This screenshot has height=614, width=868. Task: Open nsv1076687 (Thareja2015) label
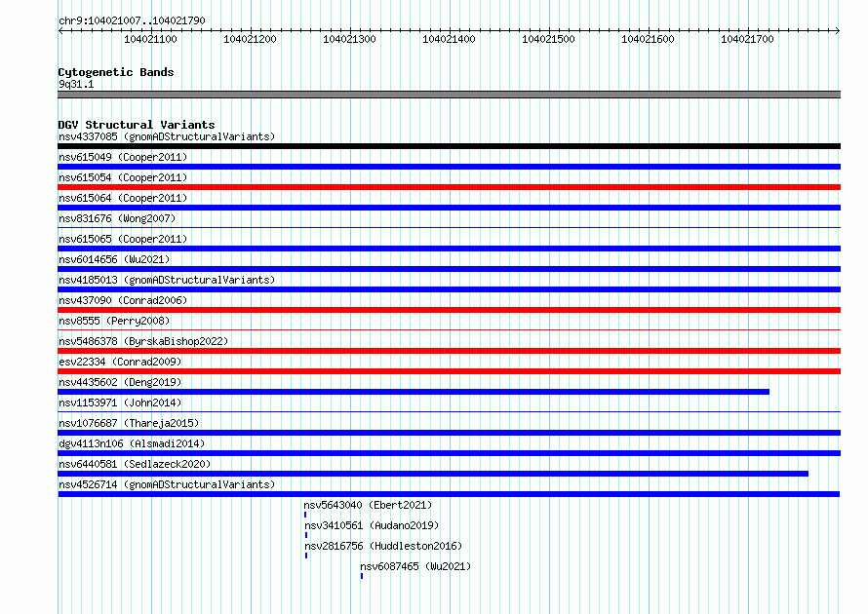click(x=129, y=423)
